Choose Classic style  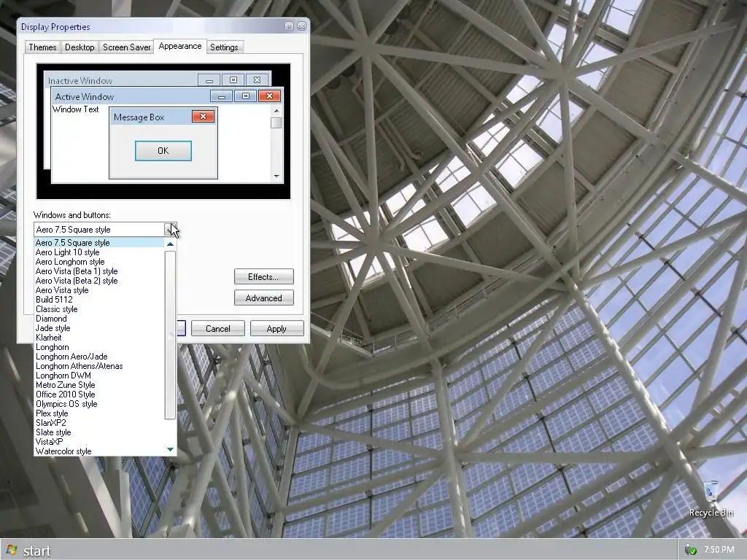(x=99, y=309)
